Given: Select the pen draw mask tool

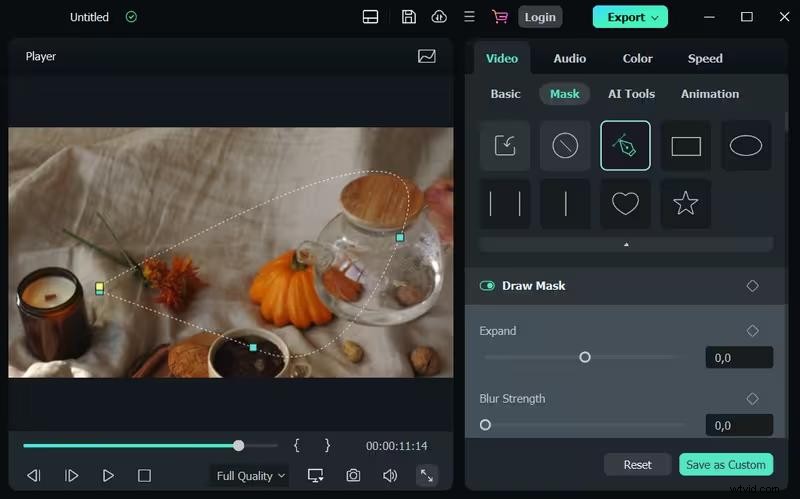Looking at the screenshot, I should [x=625, y=145].
